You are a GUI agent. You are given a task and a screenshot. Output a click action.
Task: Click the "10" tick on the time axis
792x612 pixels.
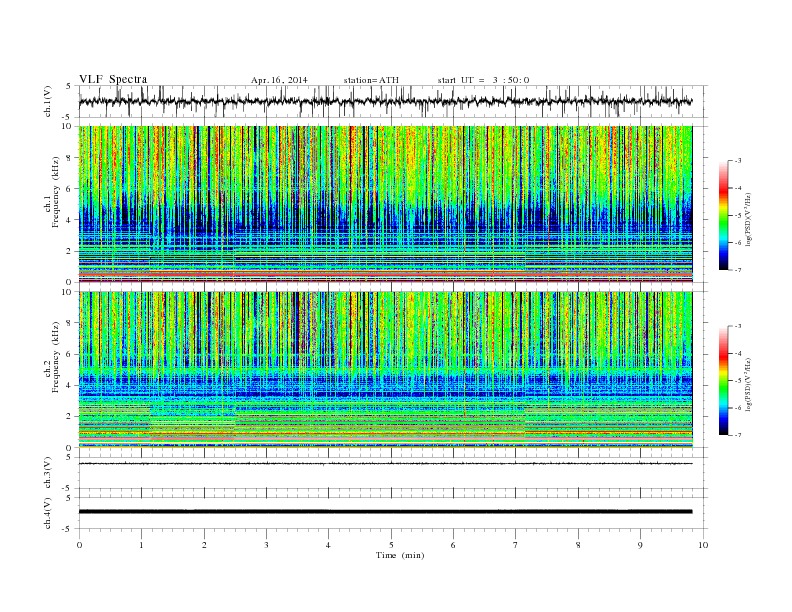click(x=703, y=545)
